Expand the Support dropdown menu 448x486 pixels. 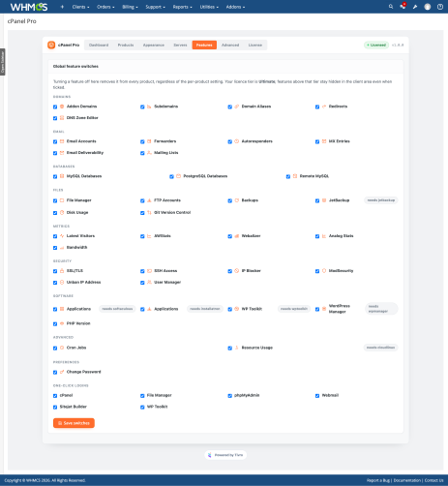click(155, 7)
